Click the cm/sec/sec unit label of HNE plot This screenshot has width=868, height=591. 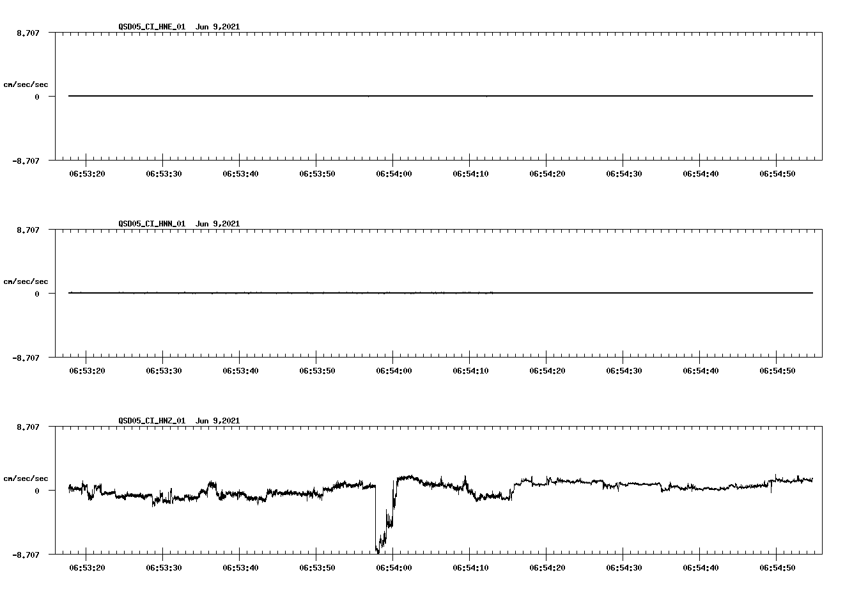[26, 84]
